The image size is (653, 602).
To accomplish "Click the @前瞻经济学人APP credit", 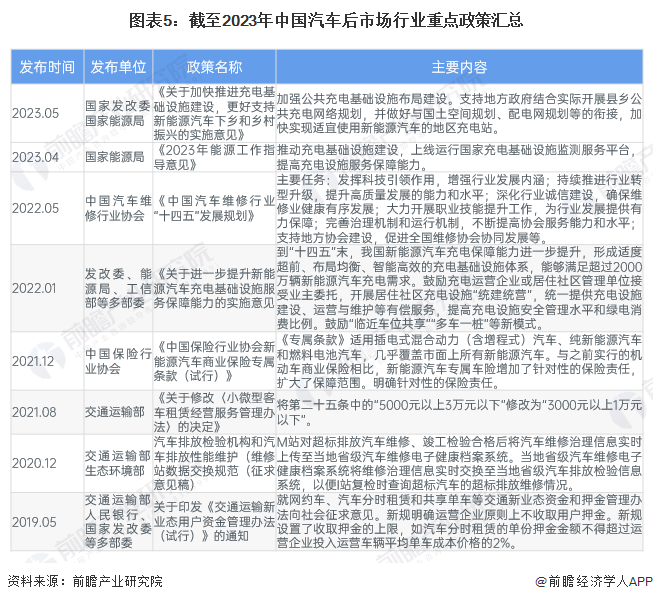I will click(594, 581).
